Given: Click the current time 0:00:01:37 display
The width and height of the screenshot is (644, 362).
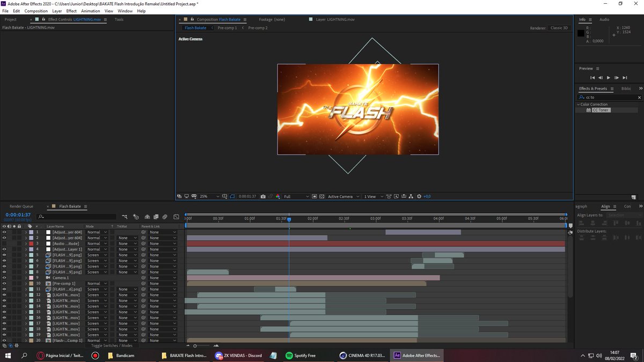Looking at the screenshot, I should coord(18,215).
